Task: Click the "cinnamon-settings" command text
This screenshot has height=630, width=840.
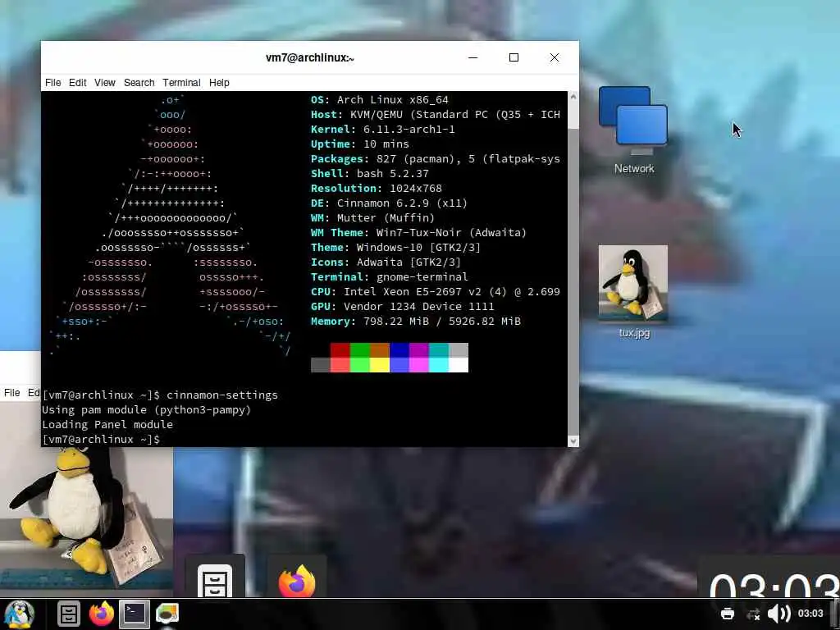Action: click(222, 395)
